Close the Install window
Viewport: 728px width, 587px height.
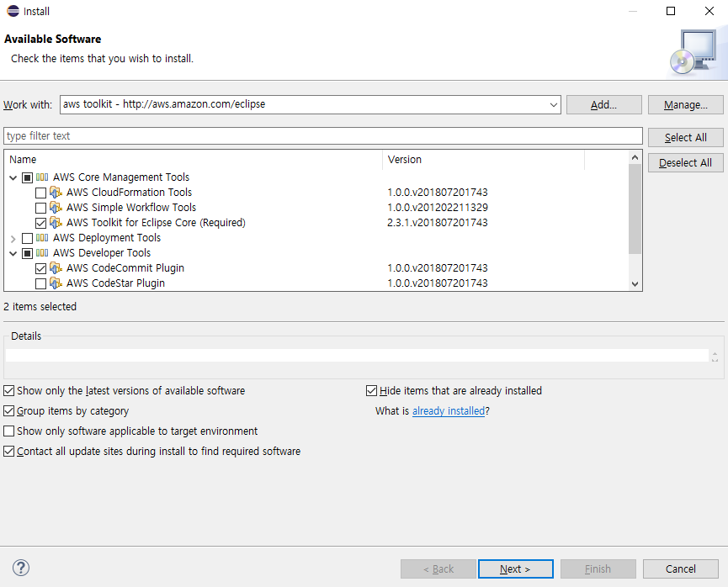click(709, 11)
